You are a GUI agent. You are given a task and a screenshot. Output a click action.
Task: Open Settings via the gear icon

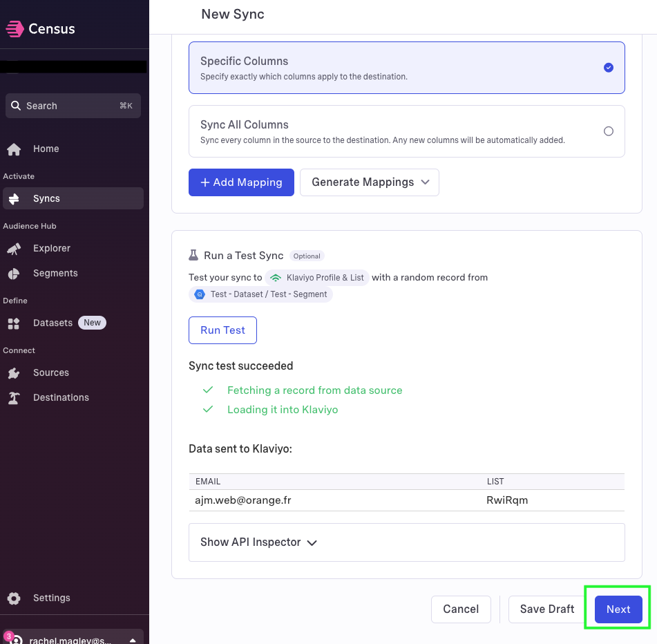tap(14, 598)
